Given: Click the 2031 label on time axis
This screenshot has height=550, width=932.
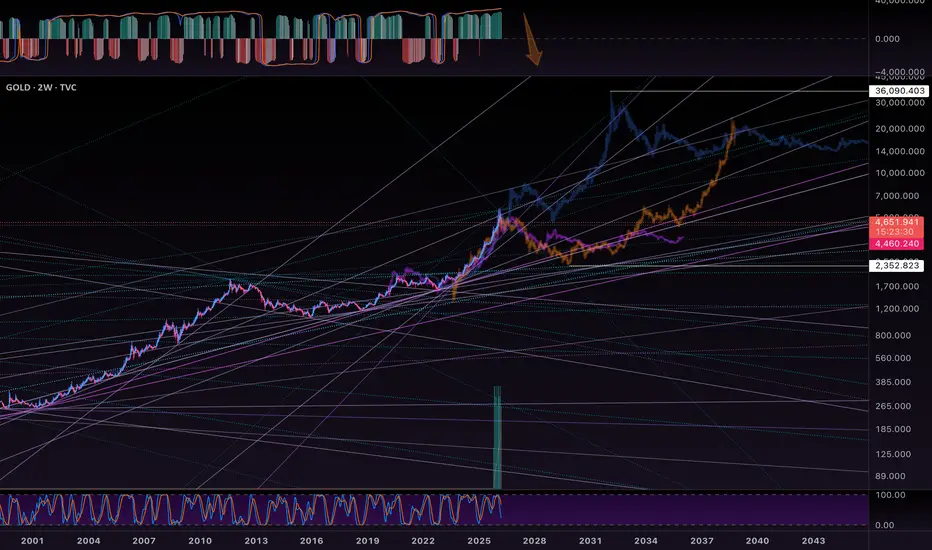Looking at the screenshot, I should pos(590,541).
